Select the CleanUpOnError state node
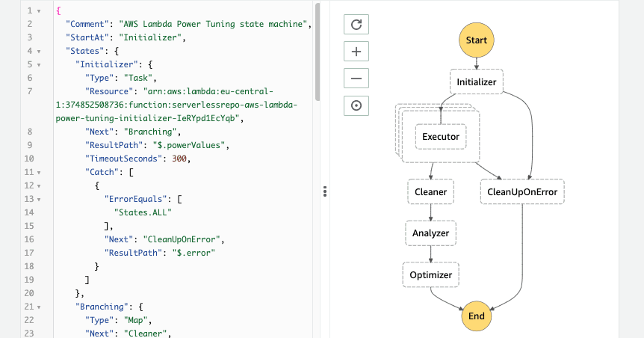The image size is (644, 338). point(522,192)
